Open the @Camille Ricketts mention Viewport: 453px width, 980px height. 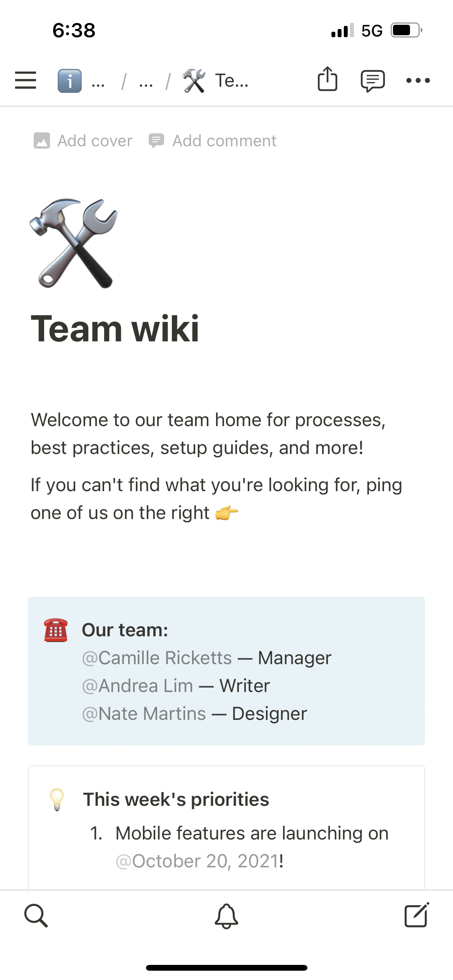(x=157, y=658)
